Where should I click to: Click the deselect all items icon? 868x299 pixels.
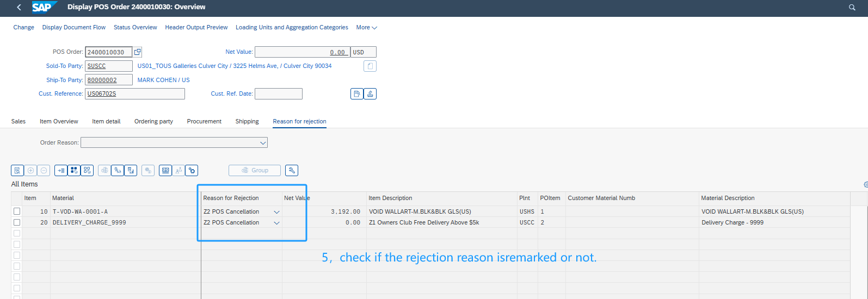(87, 171)
